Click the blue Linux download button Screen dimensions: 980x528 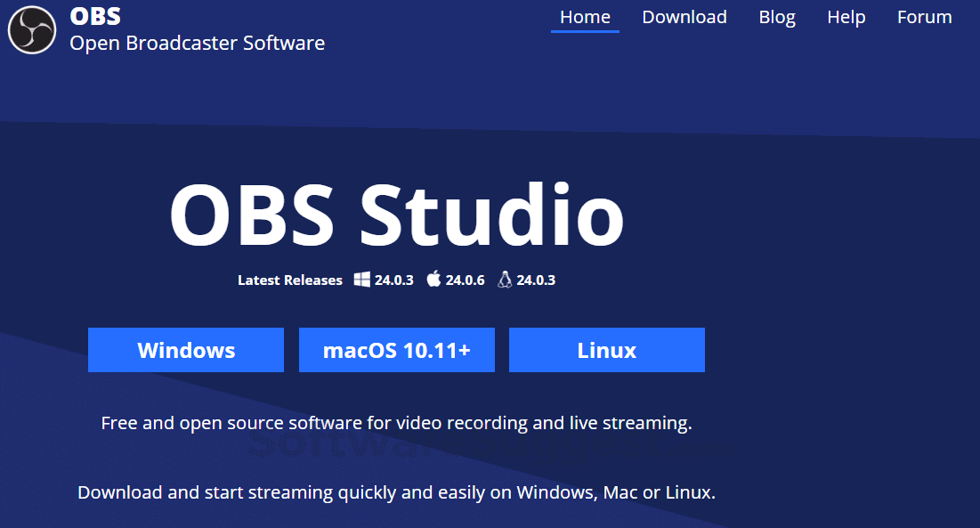pos(607,350)
